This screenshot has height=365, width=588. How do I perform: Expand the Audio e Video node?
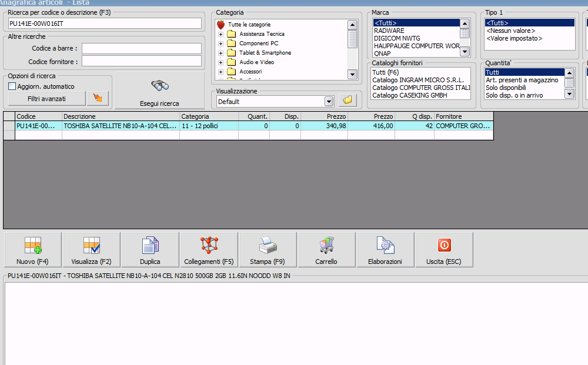[x=221, y=62]
